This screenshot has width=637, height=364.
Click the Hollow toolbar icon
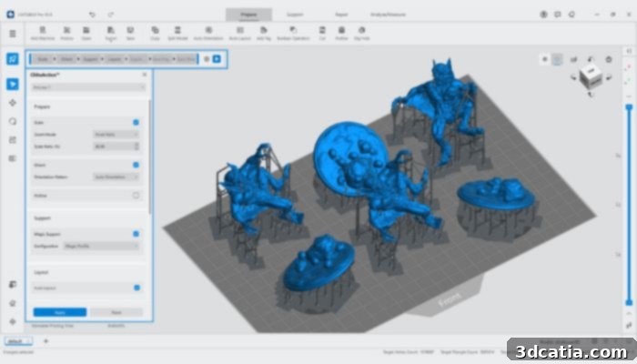(341, 33)
